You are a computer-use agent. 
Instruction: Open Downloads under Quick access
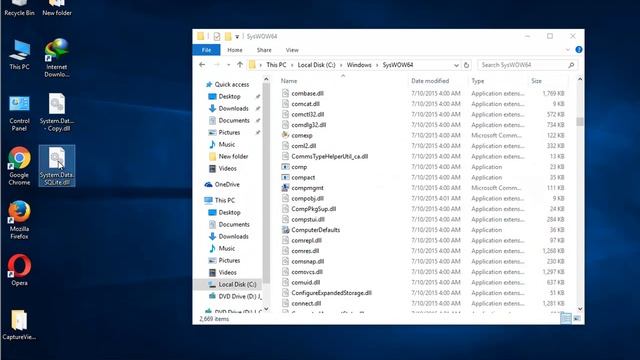[x=233, y=108]
